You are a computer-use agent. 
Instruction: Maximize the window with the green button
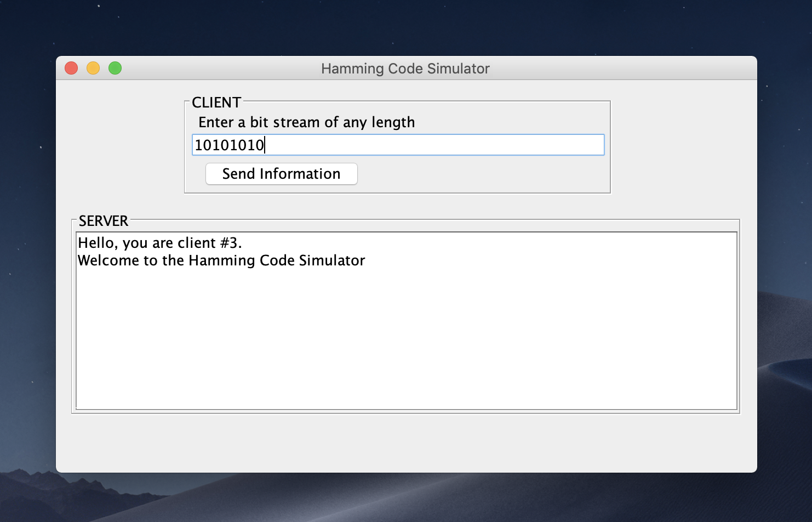[x=115, y=68]
